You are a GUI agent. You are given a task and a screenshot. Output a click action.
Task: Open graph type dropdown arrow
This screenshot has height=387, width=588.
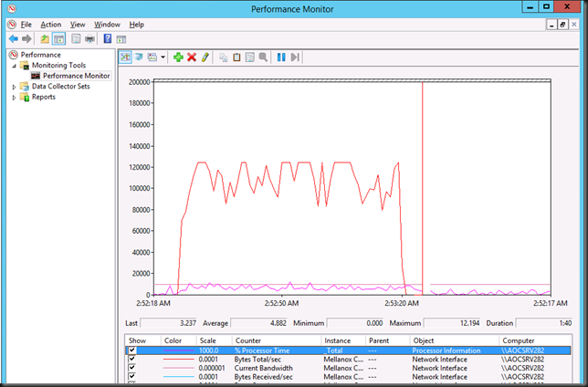[163, 58]
